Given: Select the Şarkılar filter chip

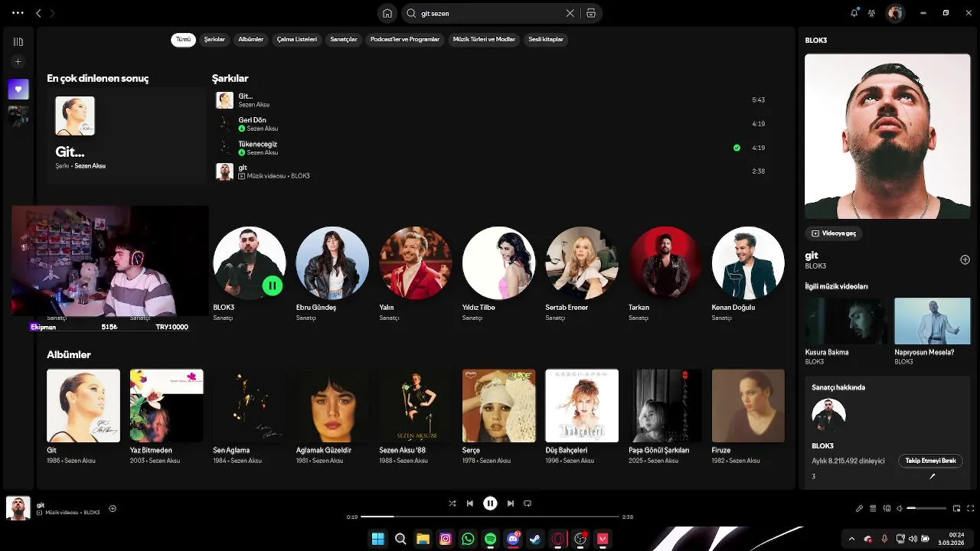Looking at the screenshot, I should (214, 39).
